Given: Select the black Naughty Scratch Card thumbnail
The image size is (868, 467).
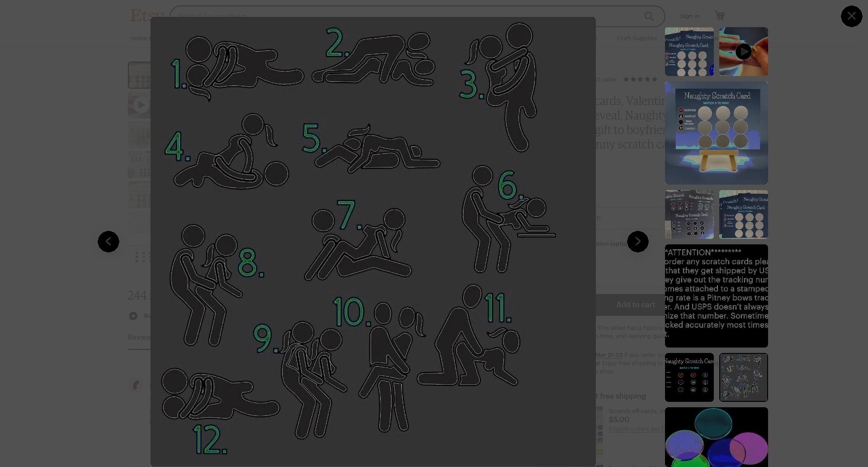Looking at the screenshot, I should [x=689, y=377].
